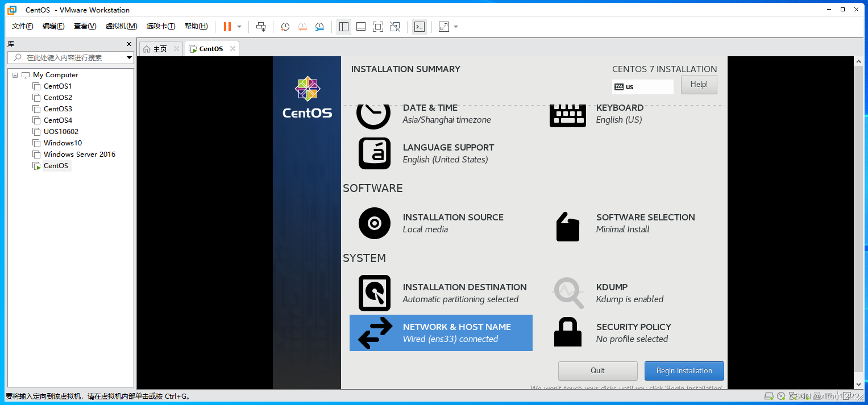
Task: Enter full screen mode icon
Action: [x=377, y=27]
